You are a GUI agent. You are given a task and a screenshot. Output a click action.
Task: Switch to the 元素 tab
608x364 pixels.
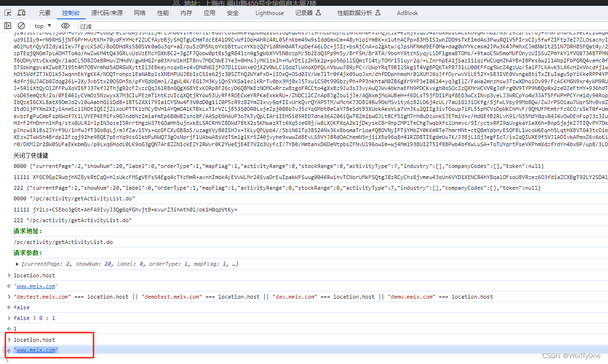pos(45,13)
